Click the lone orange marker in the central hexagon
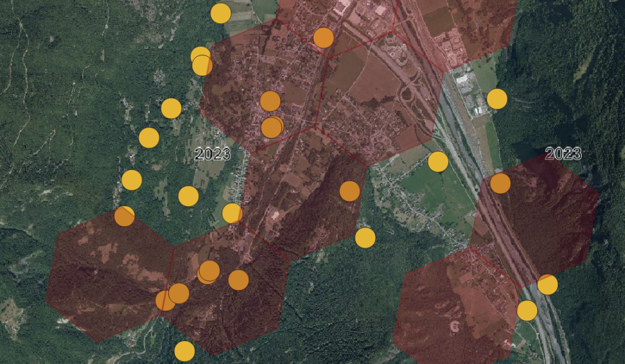Image resolution: width=625 pixels, height=364 pixels. 350,191
